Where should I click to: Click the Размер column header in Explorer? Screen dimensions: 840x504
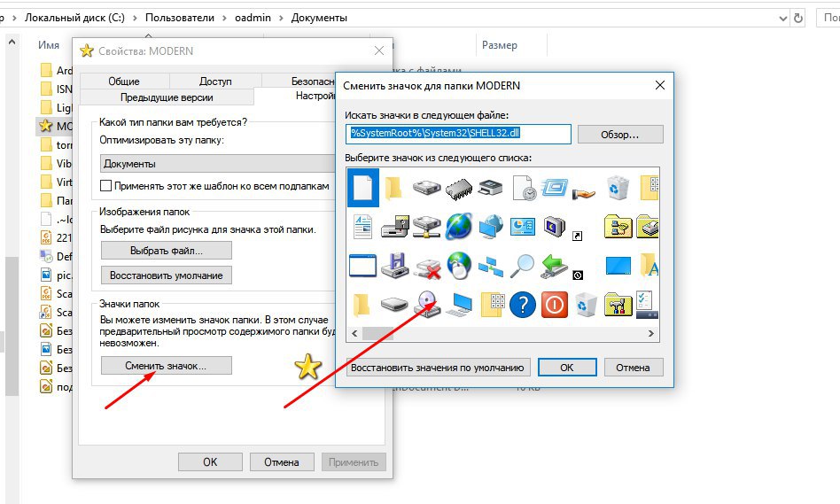[x=499, y=45]
